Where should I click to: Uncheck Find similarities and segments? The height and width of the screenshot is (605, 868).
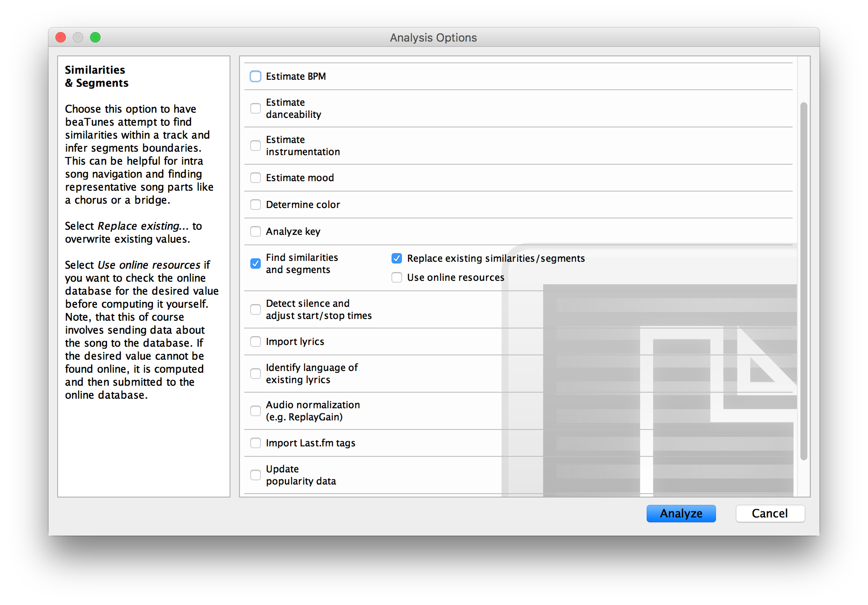[x=256, y=263]
